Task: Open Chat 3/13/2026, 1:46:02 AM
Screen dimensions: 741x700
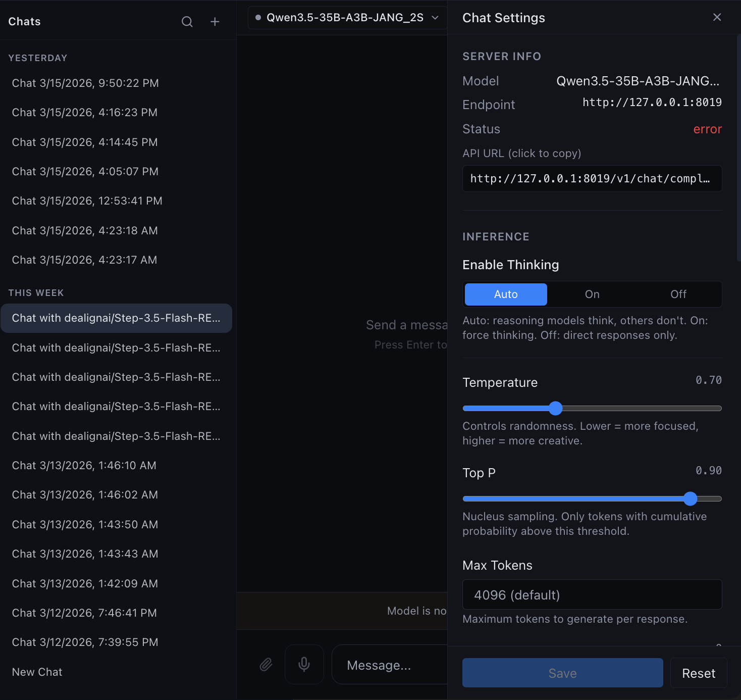Action: 117,495
